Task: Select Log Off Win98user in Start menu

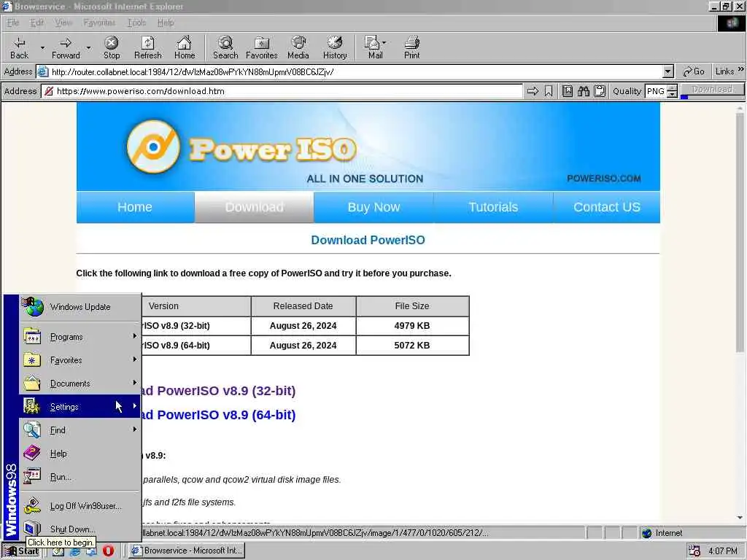Action: pyautogui.click(x=80, y=506)
